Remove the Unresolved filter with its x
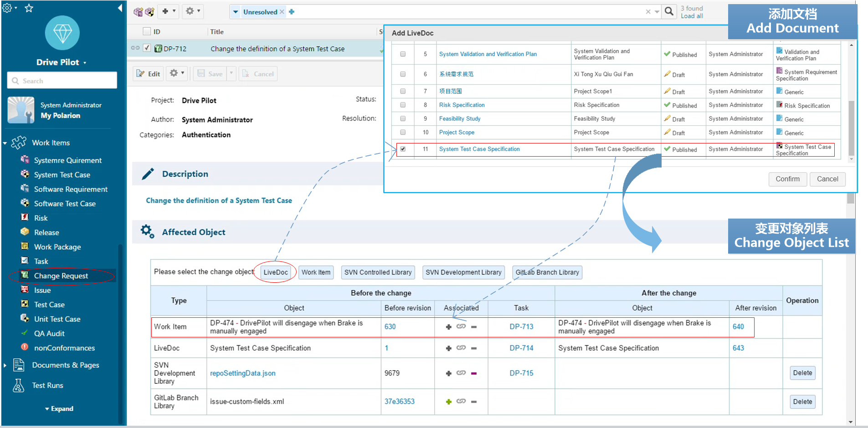Screen dimensions: 868x428 click(282, 12)
